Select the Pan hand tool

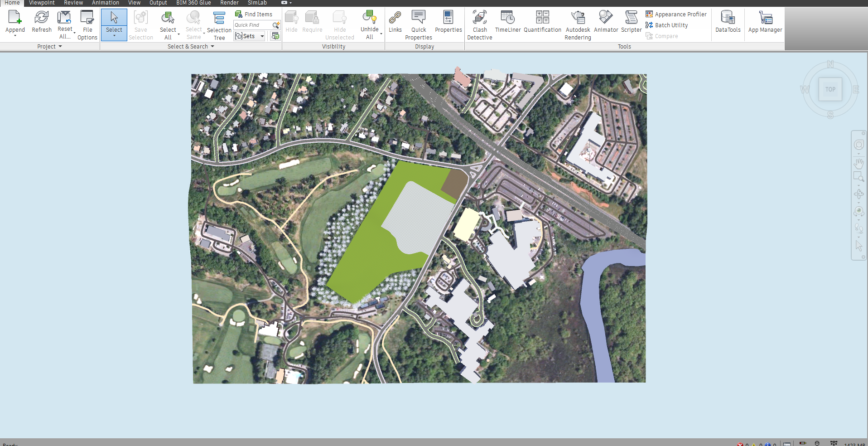click(x=858, y=163)
